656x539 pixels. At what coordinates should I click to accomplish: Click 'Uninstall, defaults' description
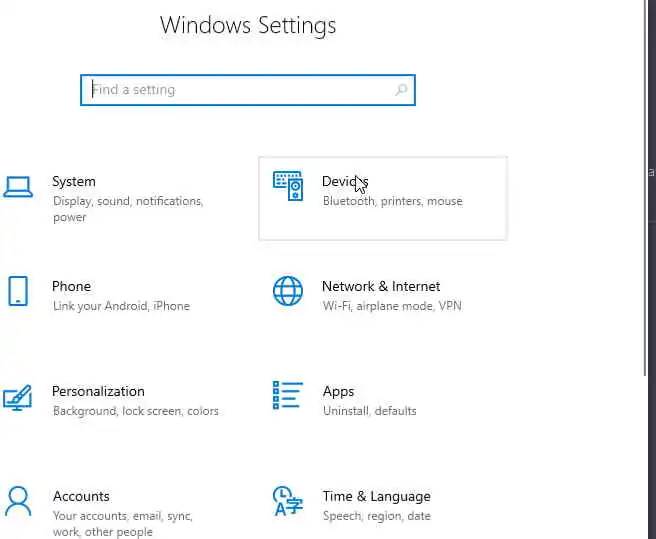point(369,411)
